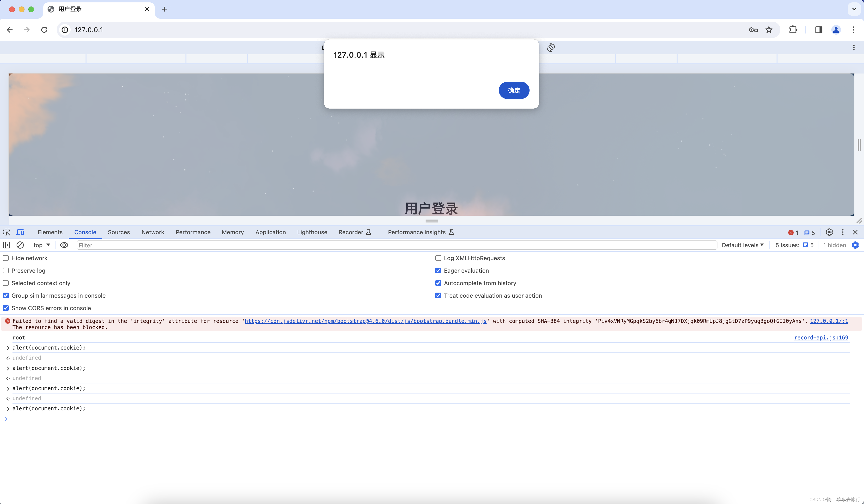Screen dimensions: 864x504
Task: Click the live expression eye icon
Action: coord(64,245)
